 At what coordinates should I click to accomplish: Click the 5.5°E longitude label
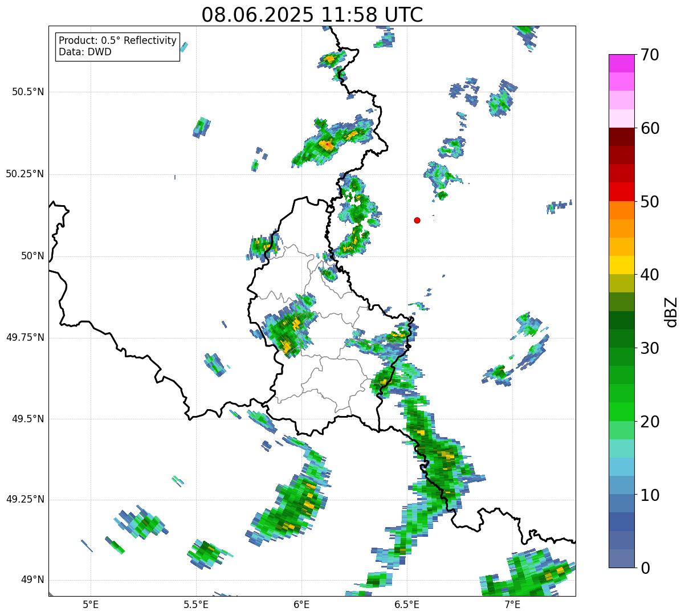196,604
